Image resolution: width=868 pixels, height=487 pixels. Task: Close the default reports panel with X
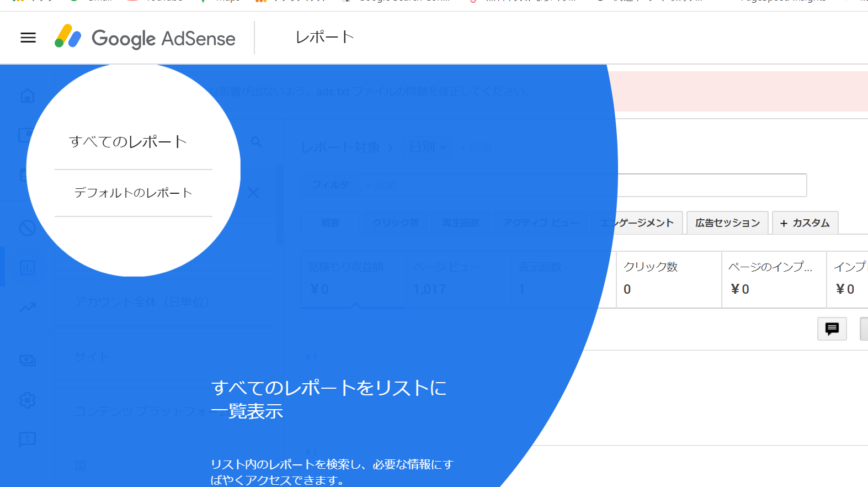(x=253, y=193)
